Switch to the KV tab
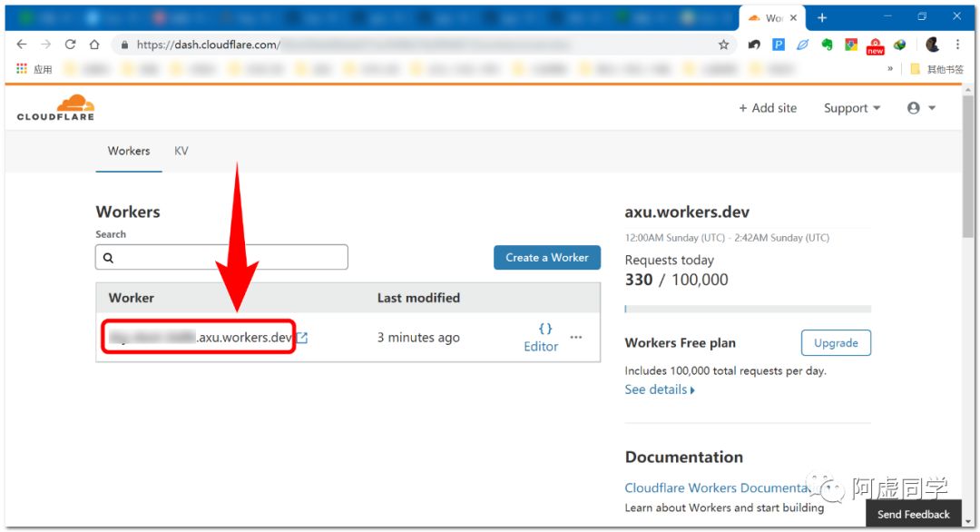980x532 pixels. (x=181, y=151)
